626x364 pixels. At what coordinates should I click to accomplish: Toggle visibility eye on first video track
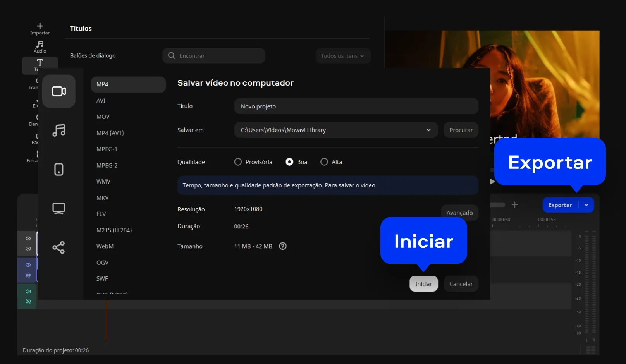click(28, 239)
